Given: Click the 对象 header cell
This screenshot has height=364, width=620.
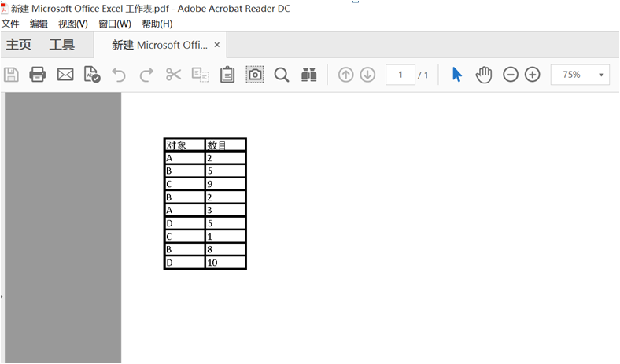Looking at the screenshot, I should point(185,145).
